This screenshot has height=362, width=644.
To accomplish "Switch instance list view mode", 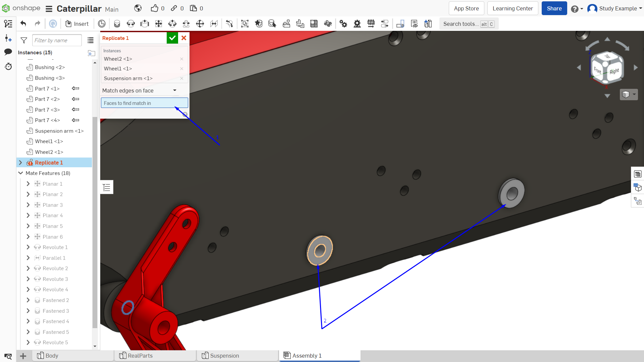I will point(91,40).
